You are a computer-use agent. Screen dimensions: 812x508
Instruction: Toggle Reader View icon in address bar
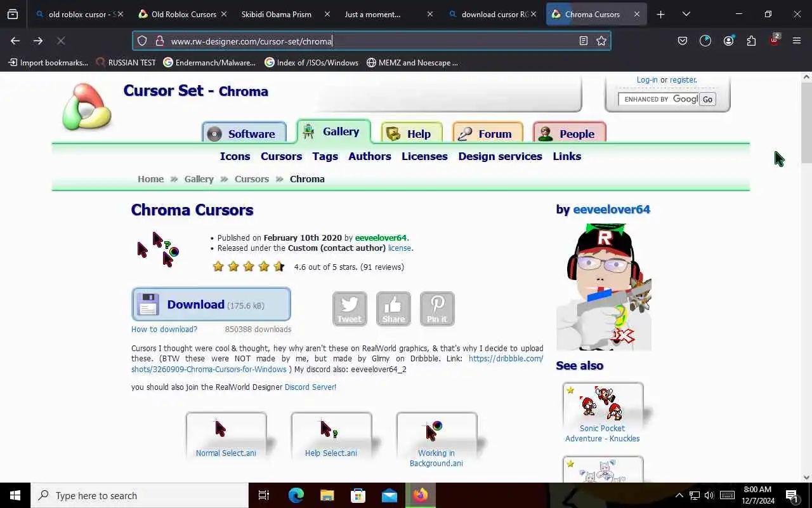[x=584, y=41]
